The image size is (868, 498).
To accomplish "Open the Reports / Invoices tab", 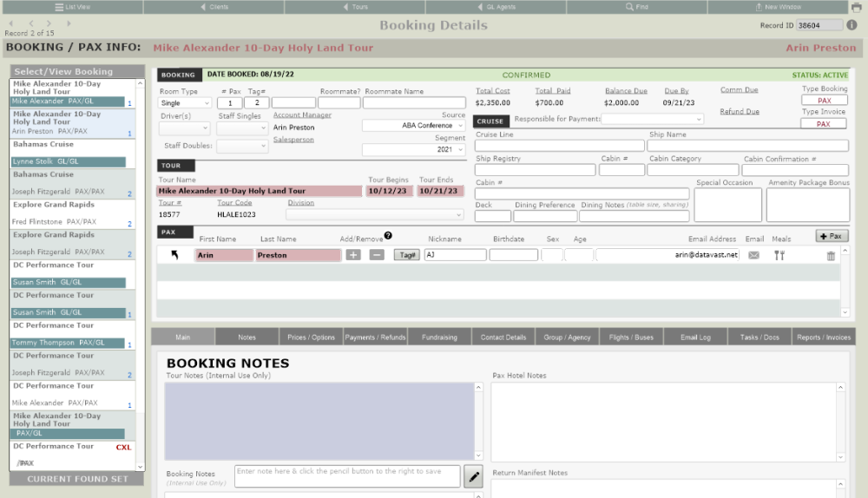I will 824,337.
